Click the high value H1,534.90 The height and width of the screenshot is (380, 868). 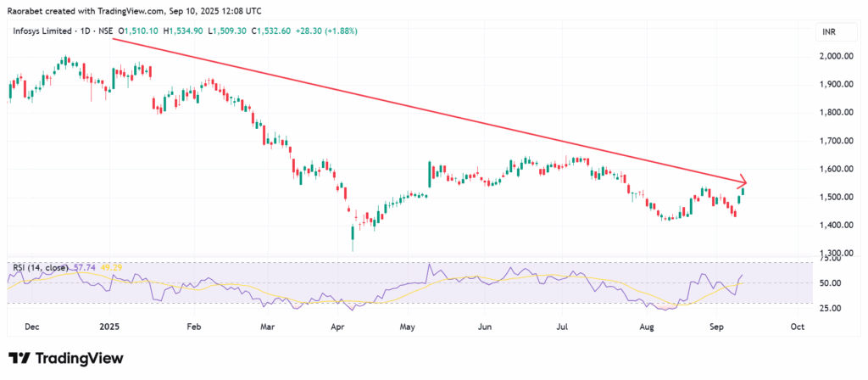point(183,31)
